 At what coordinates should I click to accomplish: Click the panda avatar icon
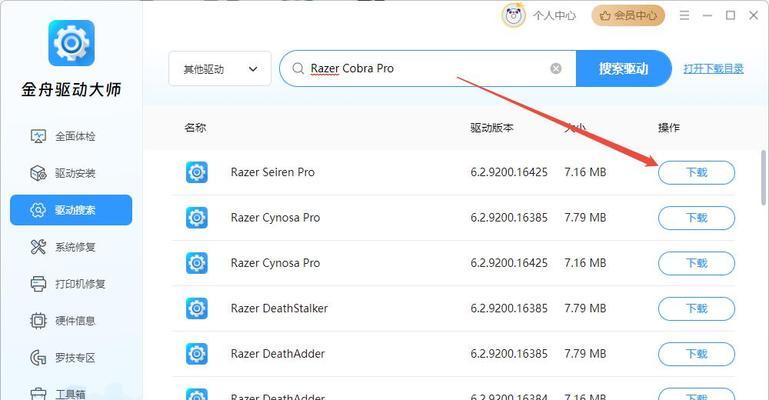[513, 16]
